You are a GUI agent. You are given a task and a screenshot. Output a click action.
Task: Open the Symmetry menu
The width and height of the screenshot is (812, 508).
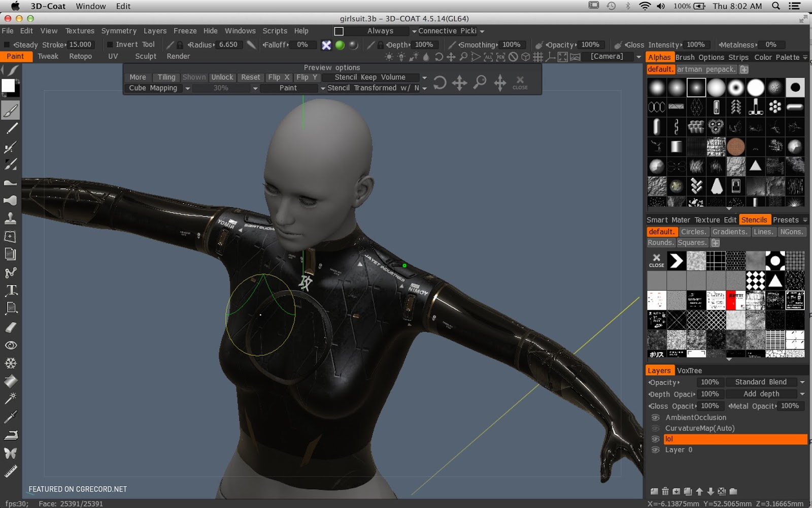pyautogui.click(x=119, y=31)
